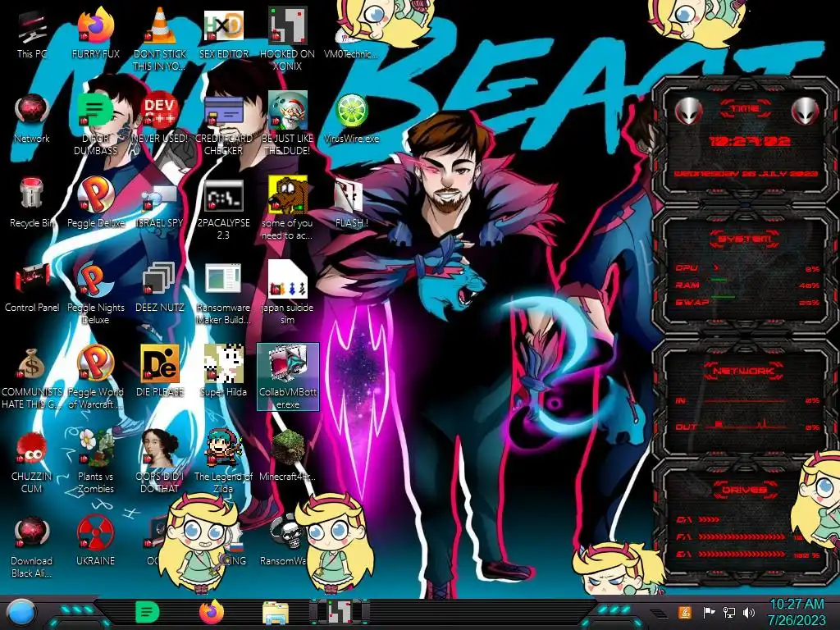840x630 pixels.
Task: Select the OOPS DID I DO THAT portrait icon
Action: click(159, 462)
